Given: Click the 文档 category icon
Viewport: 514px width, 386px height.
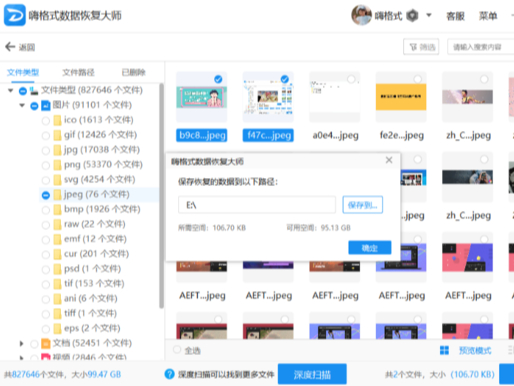Looking at the screenshot, I should click(x=46, y=343).
